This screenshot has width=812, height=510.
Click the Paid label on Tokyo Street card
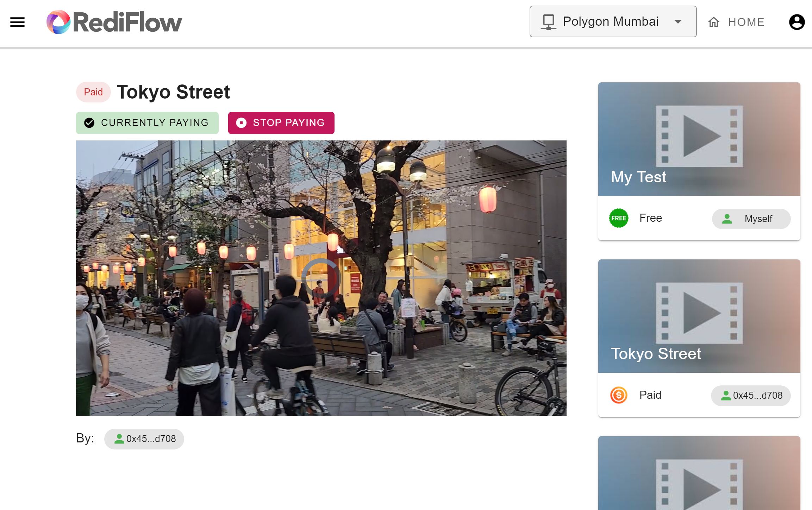point(650,395)
